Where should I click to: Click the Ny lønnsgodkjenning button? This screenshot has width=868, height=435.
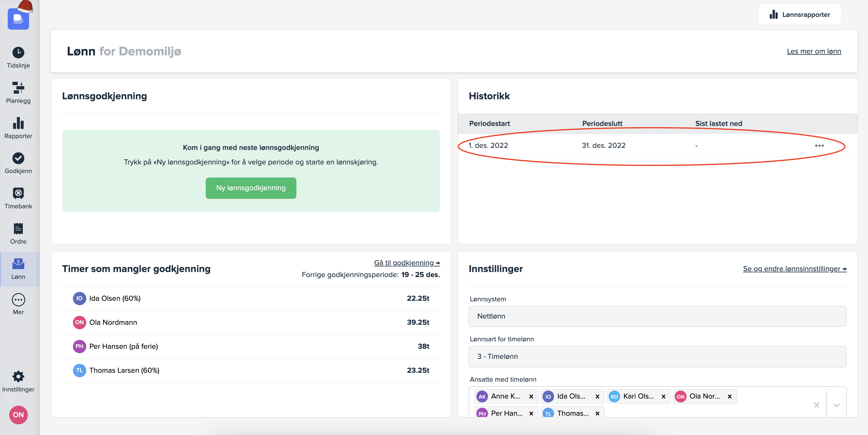pyautogui.click(x=251, y=188)
